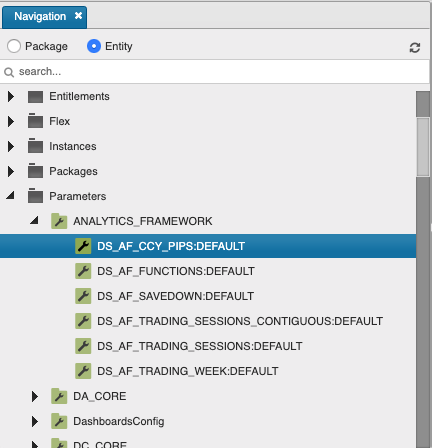Select the Flex tree item
Screen dimensions: 432x448
pos(60,121)
